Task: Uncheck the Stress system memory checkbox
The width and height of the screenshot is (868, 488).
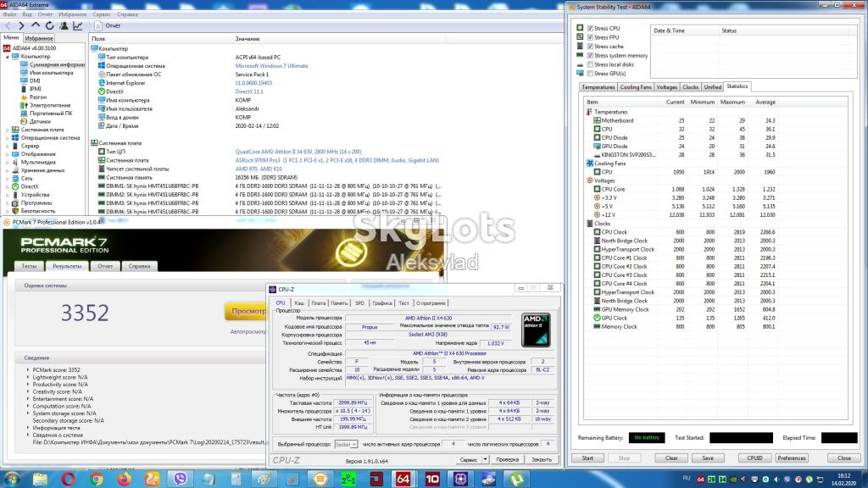Action: point(590,55)
